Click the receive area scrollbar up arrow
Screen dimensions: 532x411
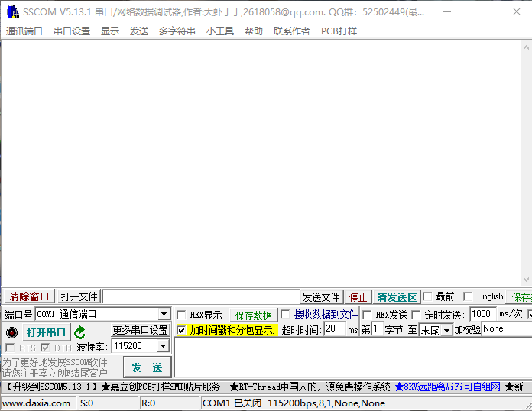[526, 47]
